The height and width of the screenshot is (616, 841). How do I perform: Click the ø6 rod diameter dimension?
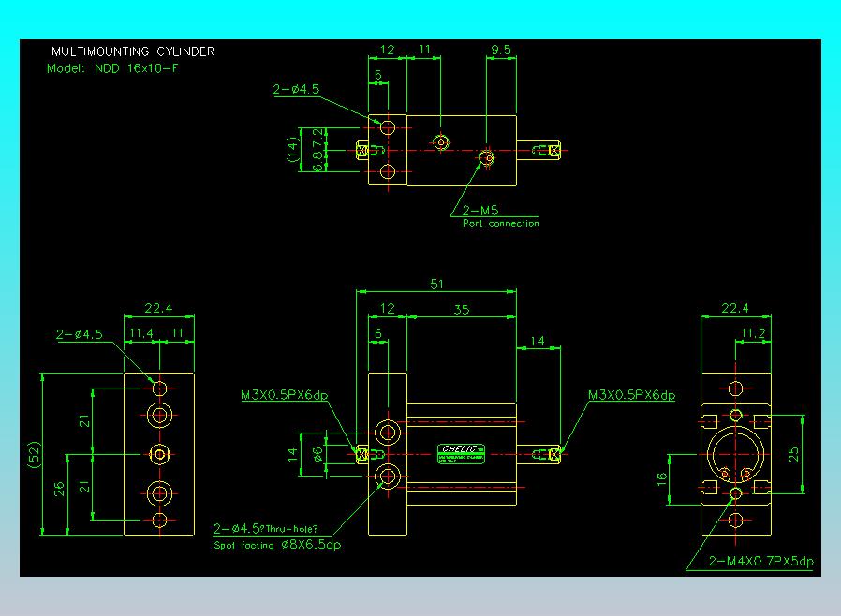click(318, 454)
